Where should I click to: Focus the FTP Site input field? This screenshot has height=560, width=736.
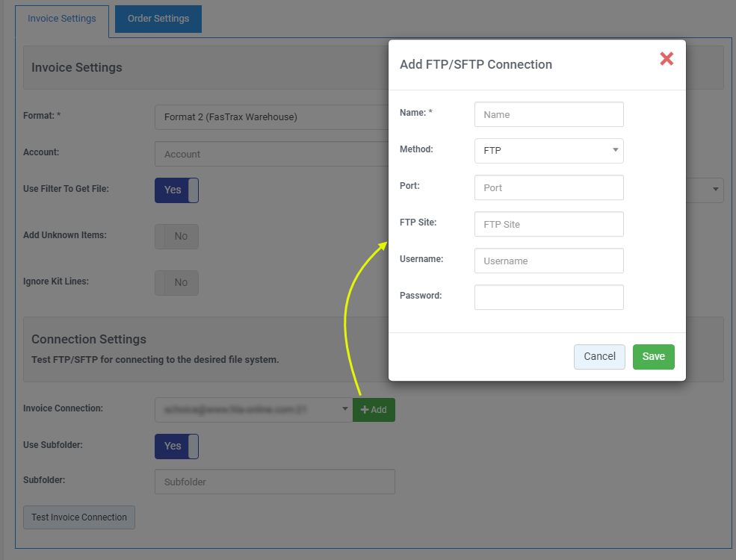tap(548, 224)
